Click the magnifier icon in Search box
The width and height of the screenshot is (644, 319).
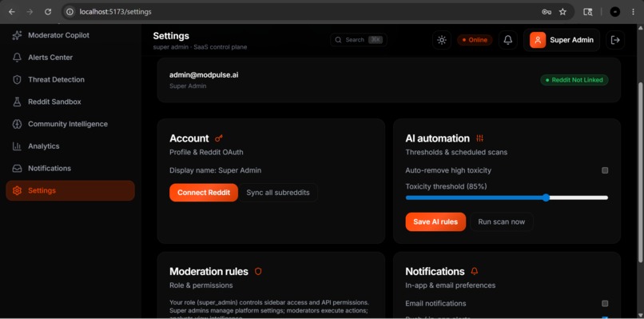(339, 40)
